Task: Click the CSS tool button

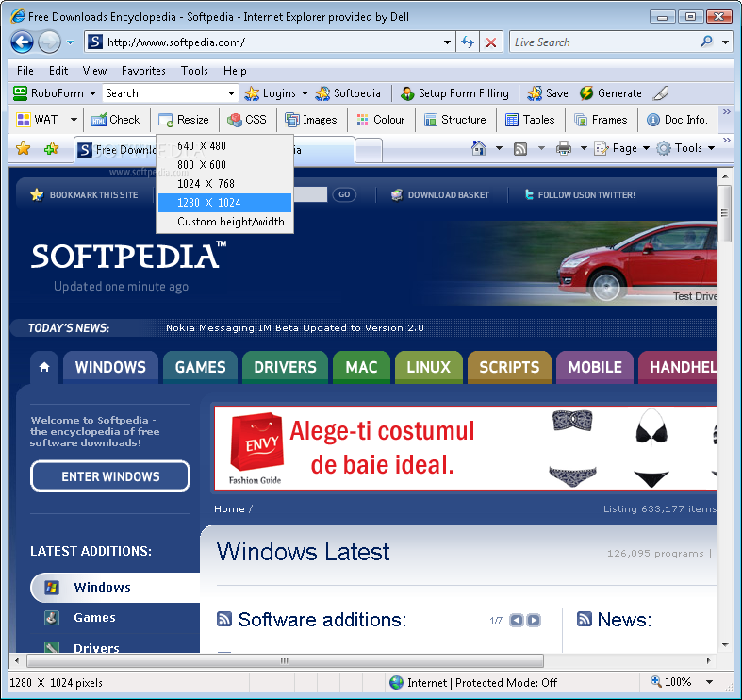Action: (x=246, y=120)
